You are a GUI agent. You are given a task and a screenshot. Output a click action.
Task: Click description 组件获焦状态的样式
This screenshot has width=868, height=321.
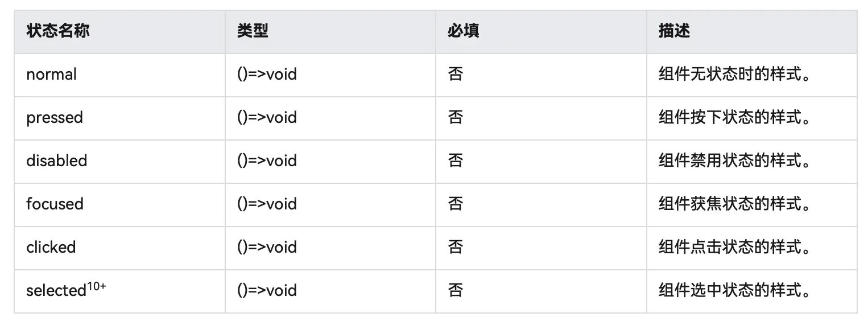pyautogui.click(x=734, y=204)
